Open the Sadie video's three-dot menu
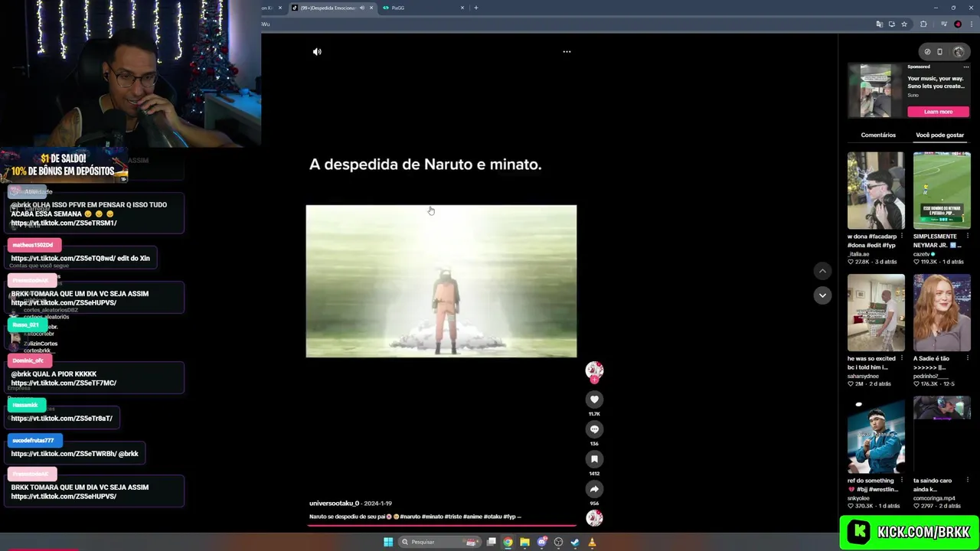980x551 pixels. pyautogui.click(x=968, y=358)
